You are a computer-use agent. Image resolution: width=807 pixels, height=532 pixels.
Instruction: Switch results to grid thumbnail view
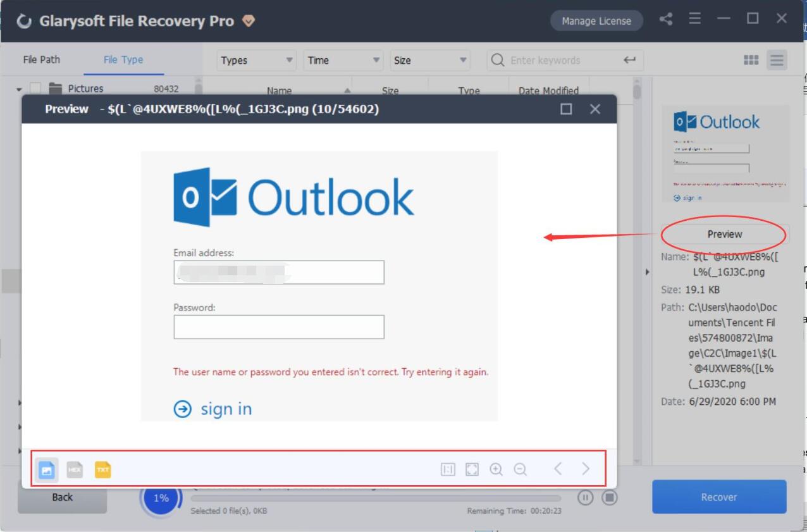(751, 60)
